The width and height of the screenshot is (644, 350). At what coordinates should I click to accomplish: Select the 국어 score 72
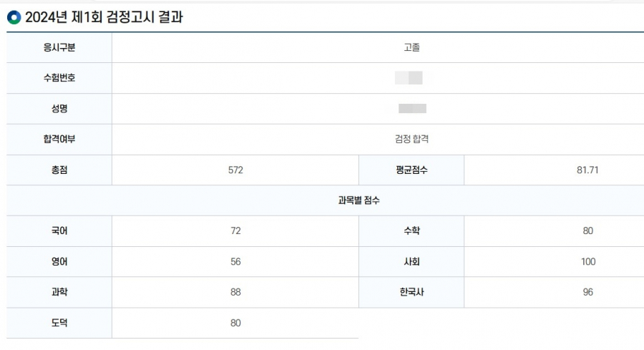coord(235,230)
